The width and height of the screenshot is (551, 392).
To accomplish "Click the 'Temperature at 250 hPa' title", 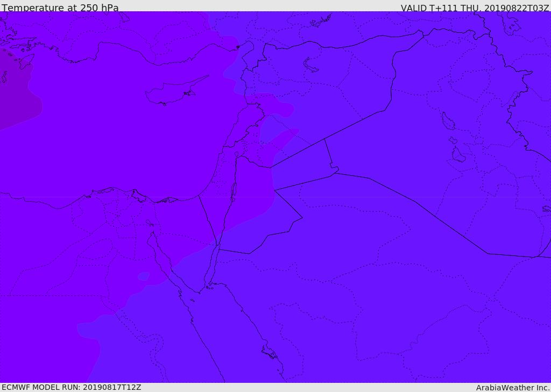I will click(x=60, y=8).
